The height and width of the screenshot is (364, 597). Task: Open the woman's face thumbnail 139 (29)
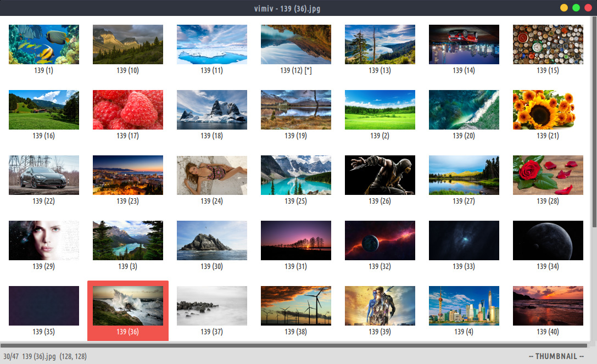[x=44, y=240]
